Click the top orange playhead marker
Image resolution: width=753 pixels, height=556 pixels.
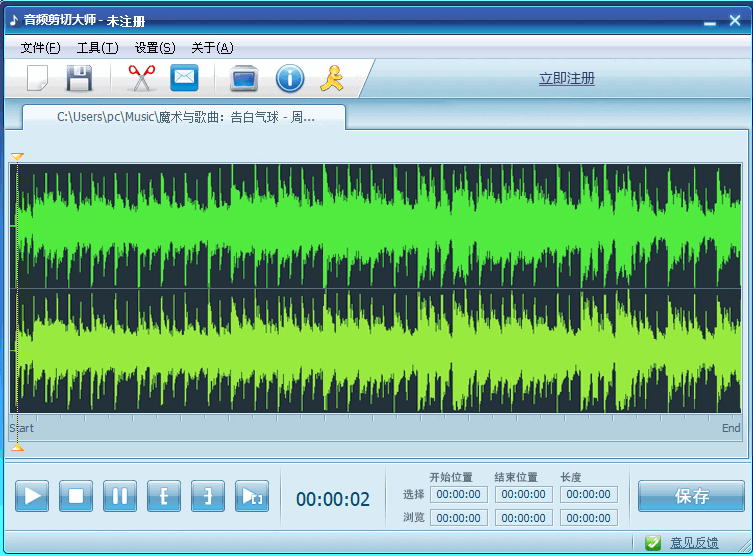point(17,157)
